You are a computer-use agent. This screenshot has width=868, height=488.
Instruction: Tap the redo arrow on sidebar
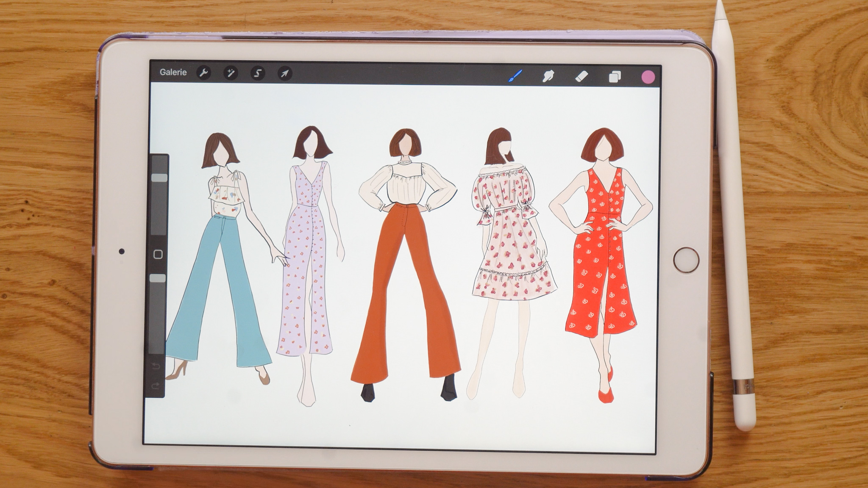pos(155,385)
